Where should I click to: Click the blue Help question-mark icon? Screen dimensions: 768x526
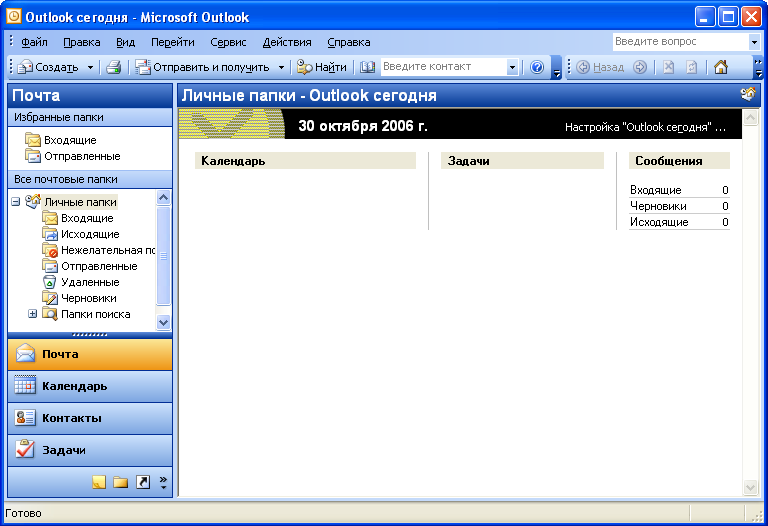[537, 67]
